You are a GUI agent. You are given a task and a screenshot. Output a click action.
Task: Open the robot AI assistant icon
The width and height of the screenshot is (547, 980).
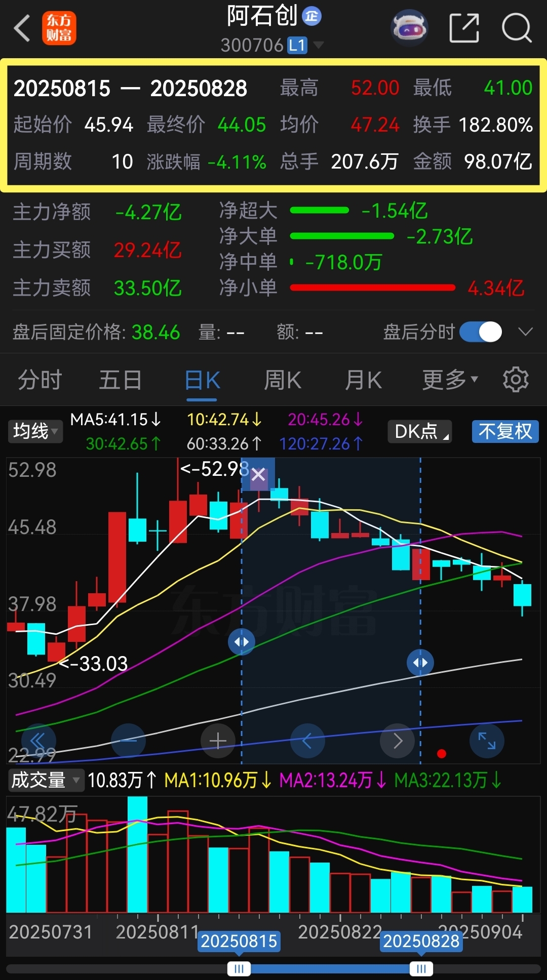409,28
